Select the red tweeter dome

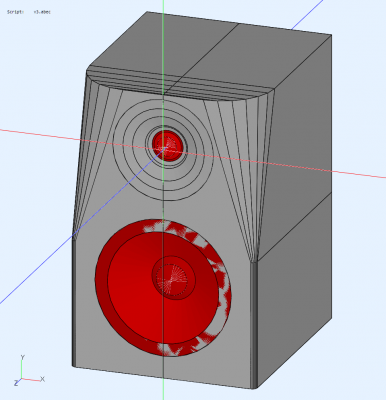(168, 145)
